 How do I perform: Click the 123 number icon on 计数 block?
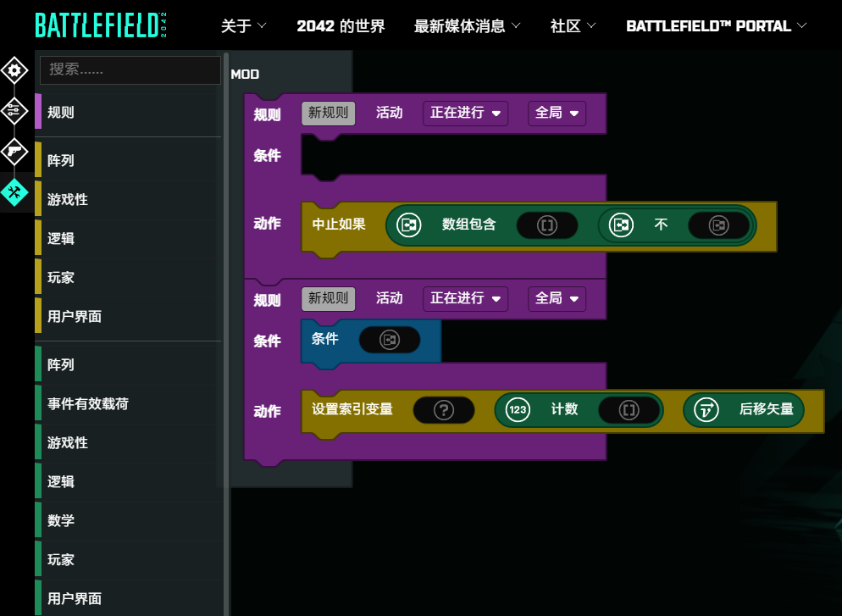click(x=518, y=410)
